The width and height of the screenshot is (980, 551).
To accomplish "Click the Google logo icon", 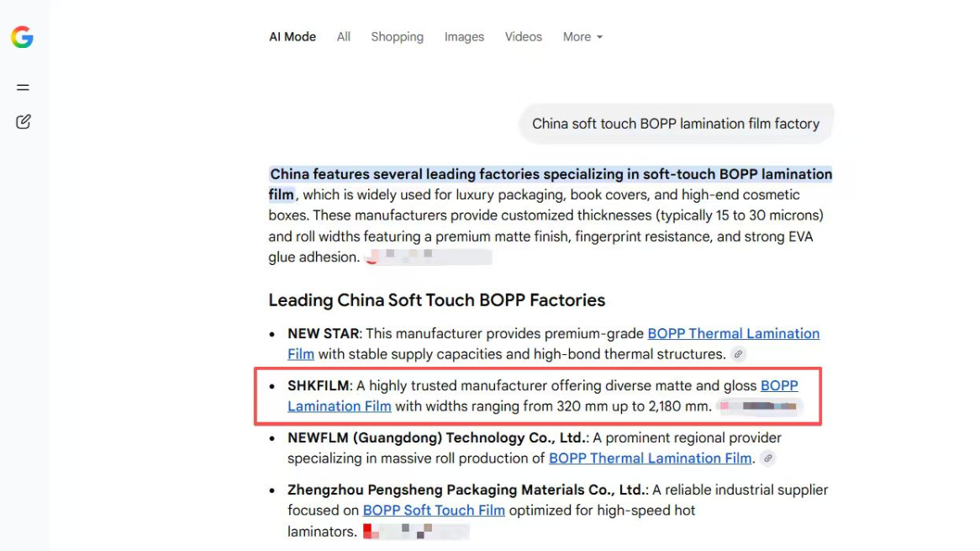I will coord(22,37).
